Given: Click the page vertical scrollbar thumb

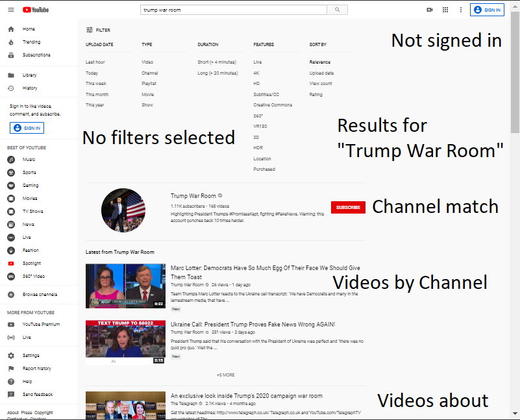Looking at the screenshot, I should tap(515, 72).
